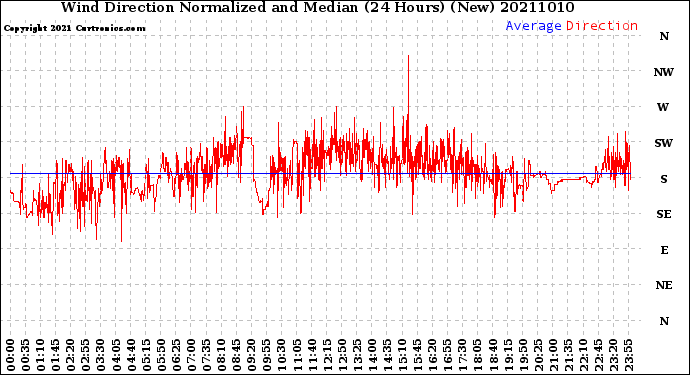This screenshot has height=375, width=690.
Task: Click the "SE" direction axis label
Action: tap(664, 214)
